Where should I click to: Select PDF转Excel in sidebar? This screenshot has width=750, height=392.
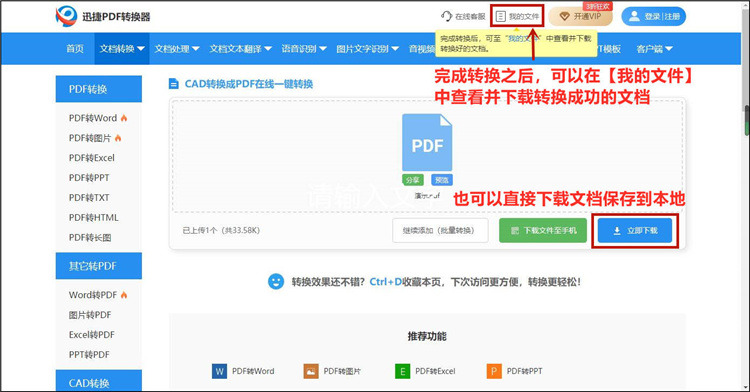click(x=91, y=158)
